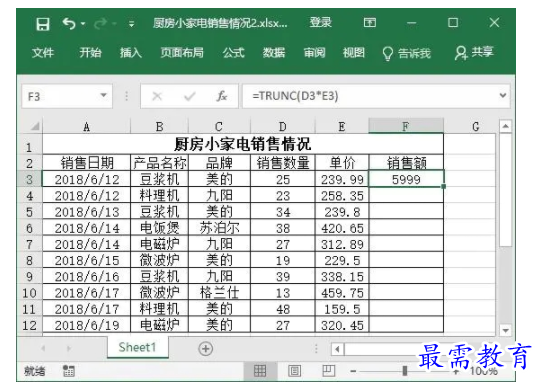The width and height of the screenshot is (540, 388).
Task: Switch to the 插入 ribbon tab
Action: (131, 53)
